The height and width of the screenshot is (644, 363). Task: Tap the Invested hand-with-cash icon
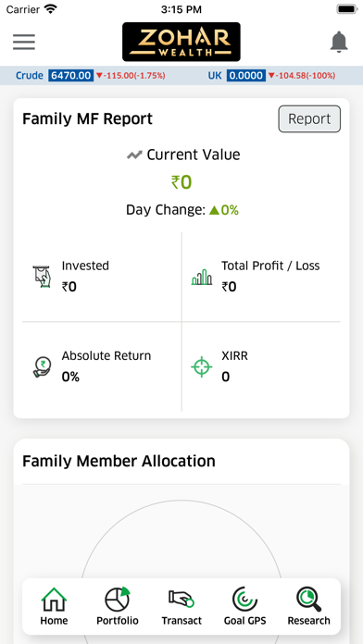pos(42,277)
